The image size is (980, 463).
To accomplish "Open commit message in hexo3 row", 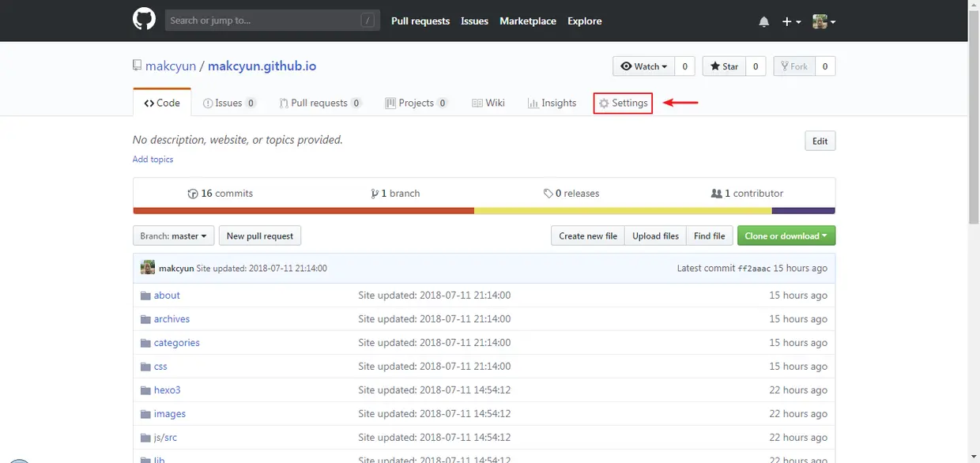I will click(x=434, y=390).
